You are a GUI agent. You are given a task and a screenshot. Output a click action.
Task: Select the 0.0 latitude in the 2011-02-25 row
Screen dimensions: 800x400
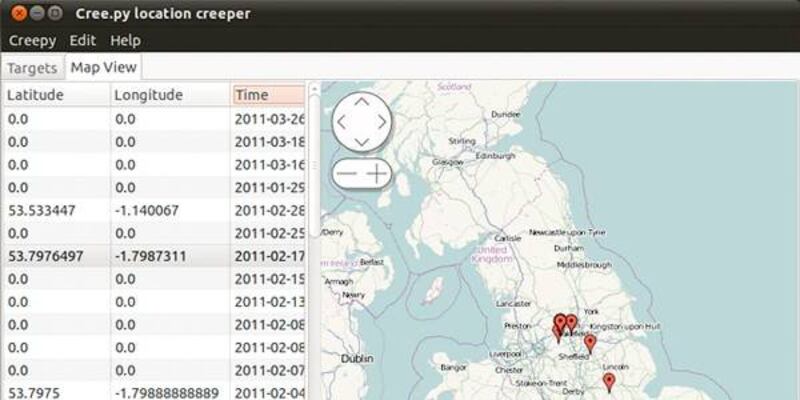tap(18, 233)
